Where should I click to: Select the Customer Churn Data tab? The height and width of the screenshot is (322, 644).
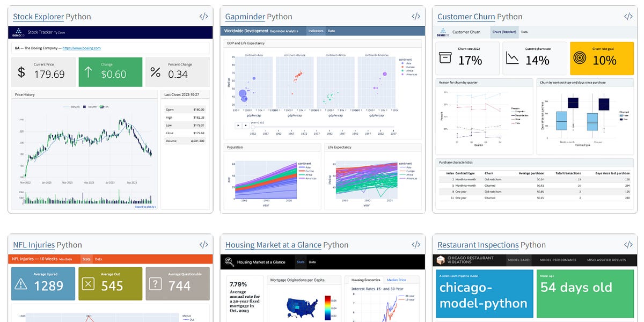[524, 32]
